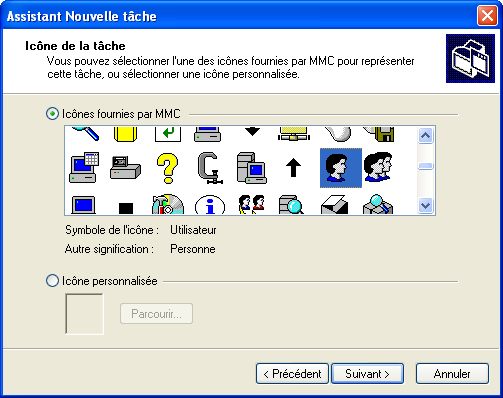Screen dimensions: 503x398
Task: Select the blocks with magnifying glass icon
Action: point(378,204)
